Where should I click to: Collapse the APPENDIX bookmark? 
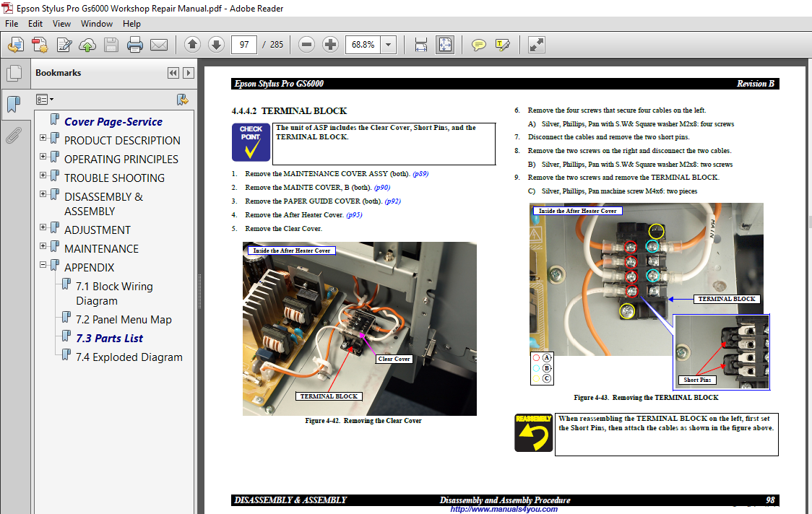pyautogui.click(x=43, y=264)
